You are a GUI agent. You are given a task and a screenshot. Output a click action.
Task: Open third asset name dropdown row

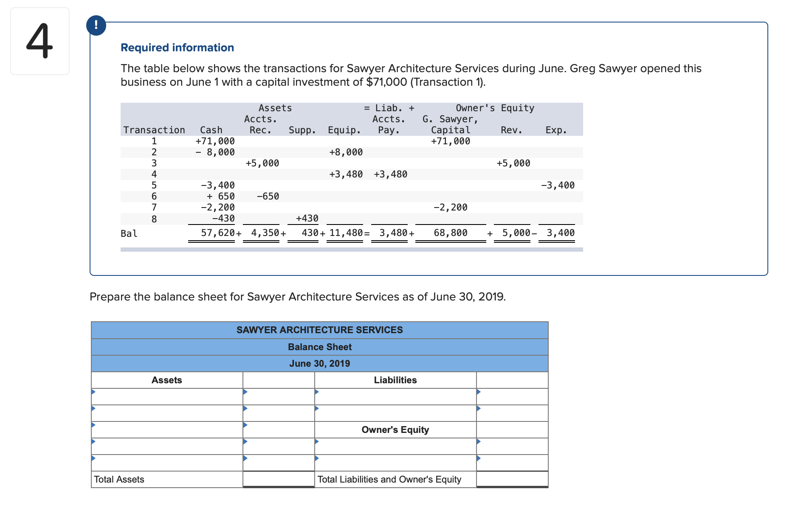167,430
